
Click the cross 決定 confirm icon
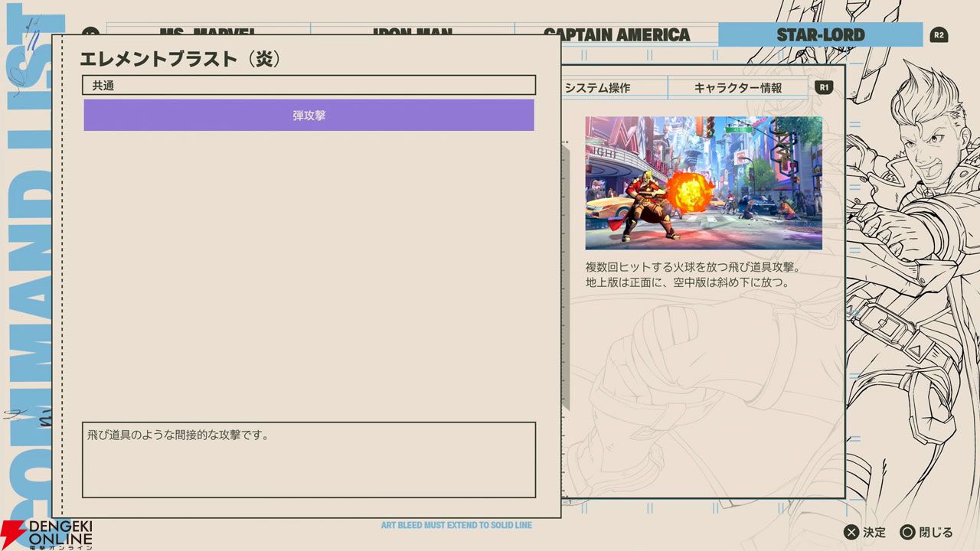[x=851, y=532]
